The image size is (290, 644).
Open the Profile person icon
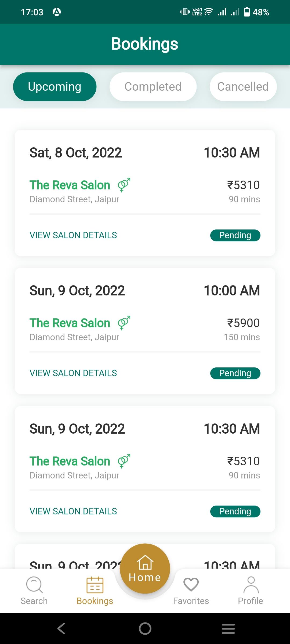(x=251, y=584)
